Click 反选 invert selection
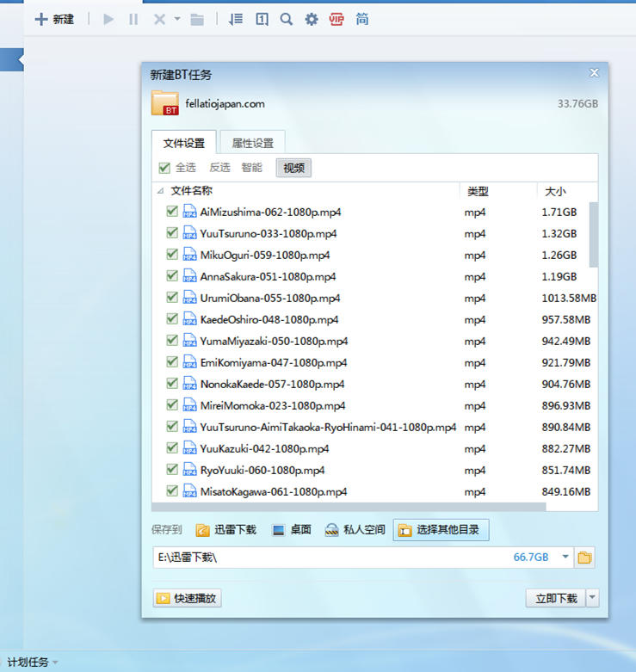 click(x=219, y=168)
